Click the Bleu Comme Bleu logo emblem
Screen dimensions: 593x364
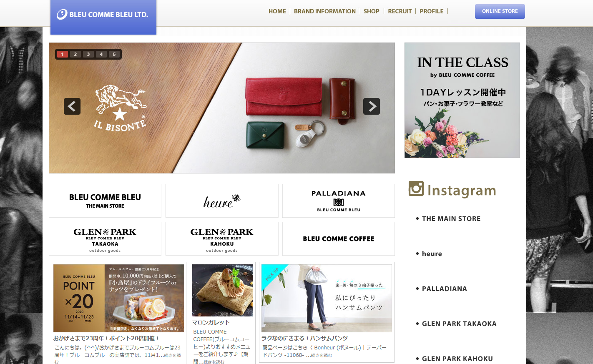(62, 15)
